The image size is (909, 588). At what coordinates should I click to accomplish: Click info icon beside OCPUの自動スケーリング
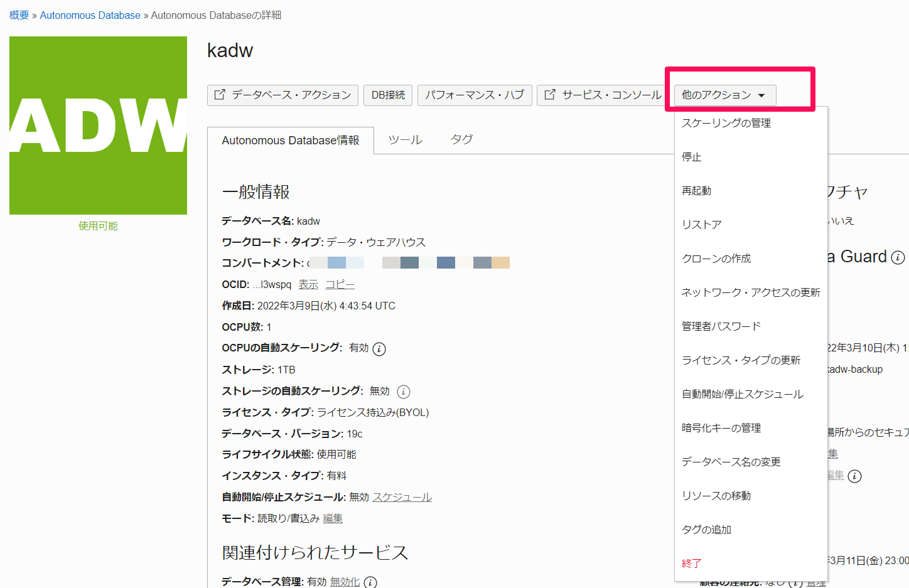tap(379, 349)
